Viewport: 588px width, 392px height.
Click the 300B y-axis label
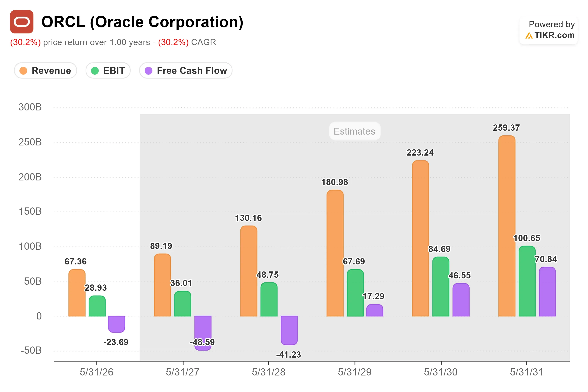30,107
